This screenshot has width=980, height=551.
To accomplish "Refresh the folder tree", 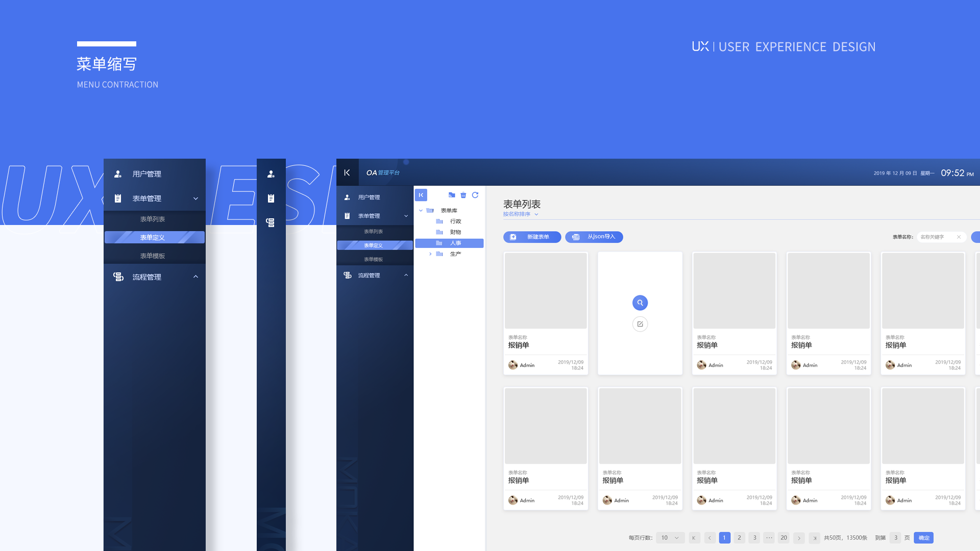I will (475, 195).
